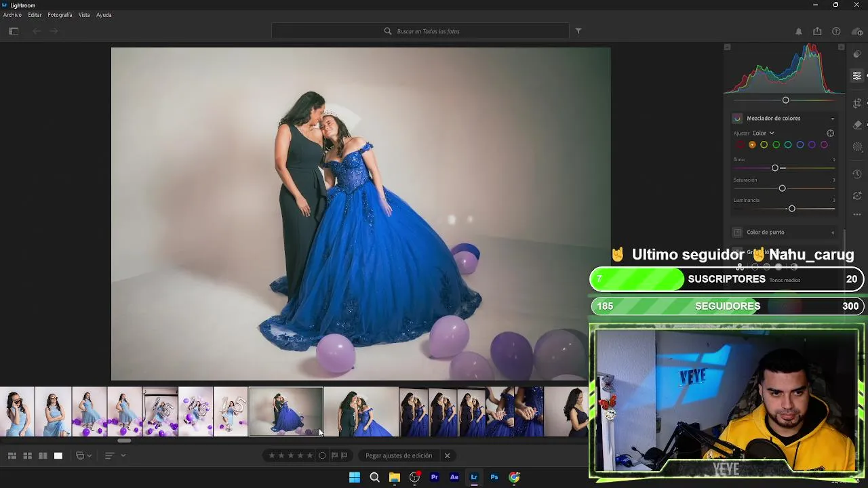Open File Explorer from taskbar

[x=395, y=478]
